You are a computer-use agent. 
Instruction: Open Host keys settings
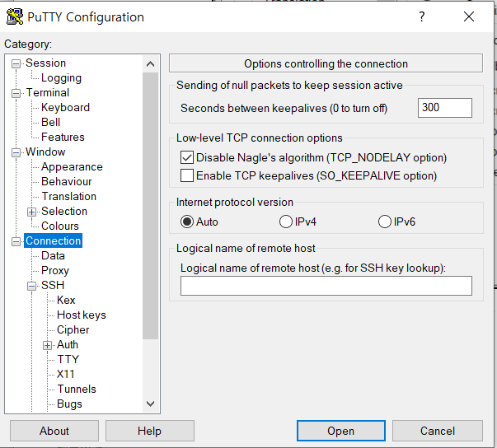coord(82,315)
